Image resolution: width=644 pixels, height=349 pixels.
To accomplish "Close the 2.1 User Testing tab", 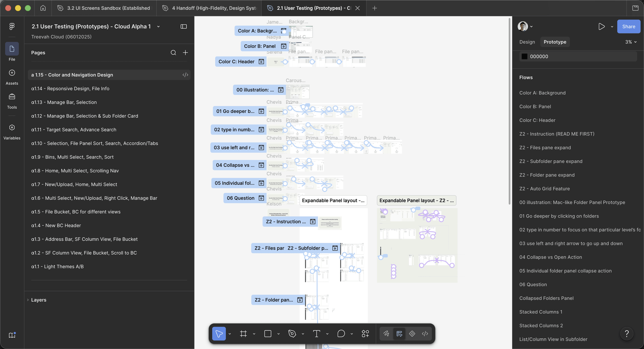I will point(357,8).
